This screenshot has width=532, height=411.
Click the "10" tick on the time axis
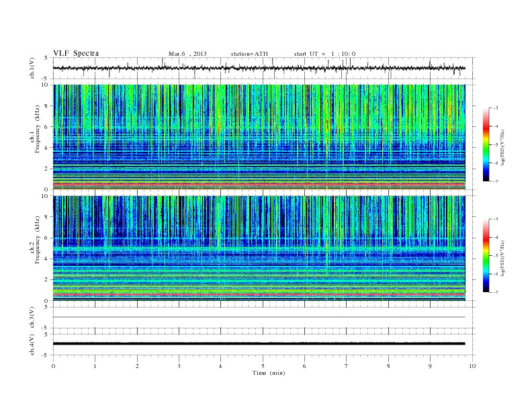point(472,366)
